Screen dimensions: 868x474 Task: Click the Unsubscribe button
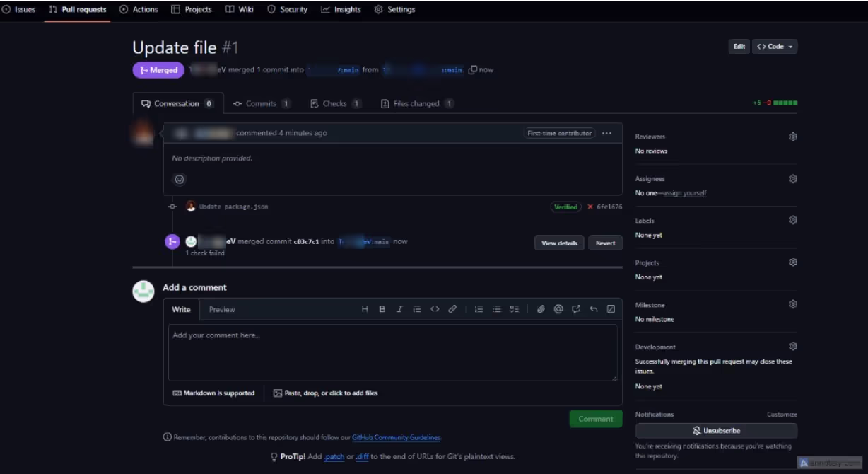pos(716,430)
